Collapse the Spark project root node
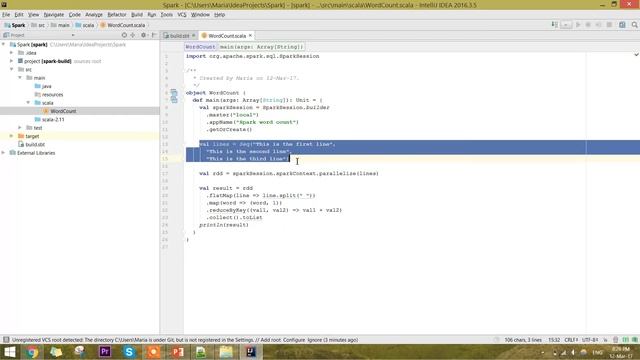640x360 pixels. point(4,44)
